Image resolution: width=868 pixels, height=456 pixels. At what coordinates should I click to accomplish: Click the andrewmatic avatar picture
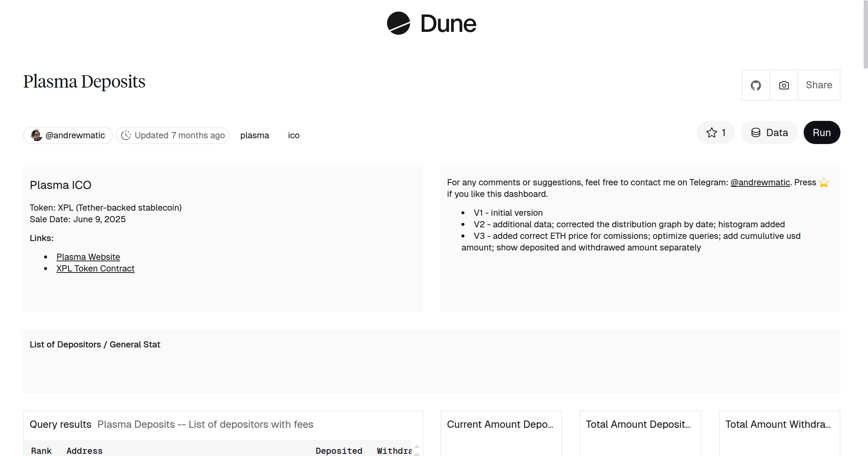pos(37,135)
